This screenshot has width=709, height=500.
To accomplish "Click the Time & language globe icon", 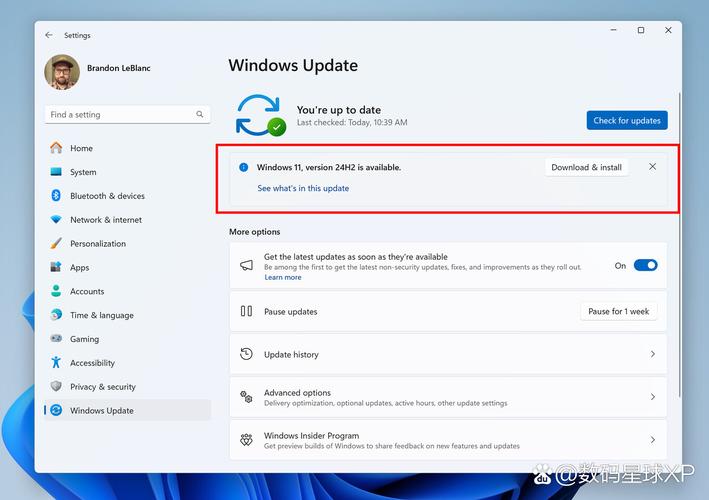I will pos(56,315).
